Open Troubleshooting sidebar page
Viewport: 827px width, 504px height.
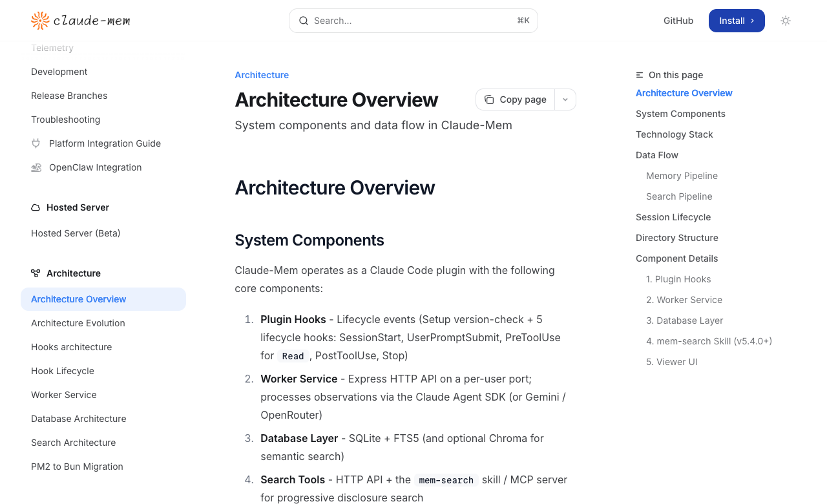click(x=65, y=120)
